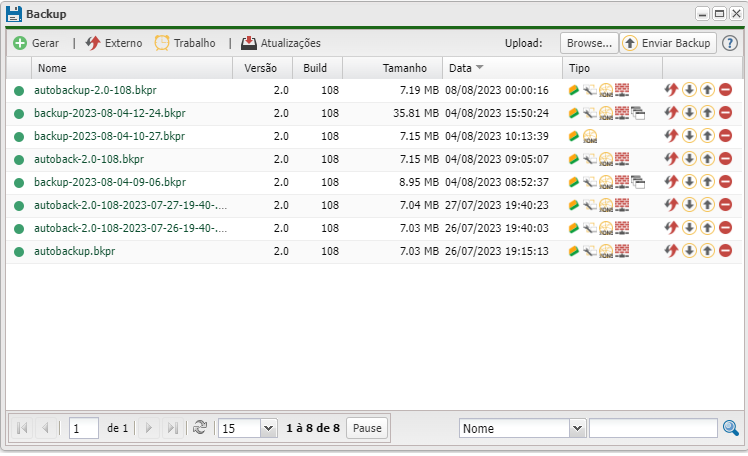Click the magnifying glass search icon

[x=731, y=428]
